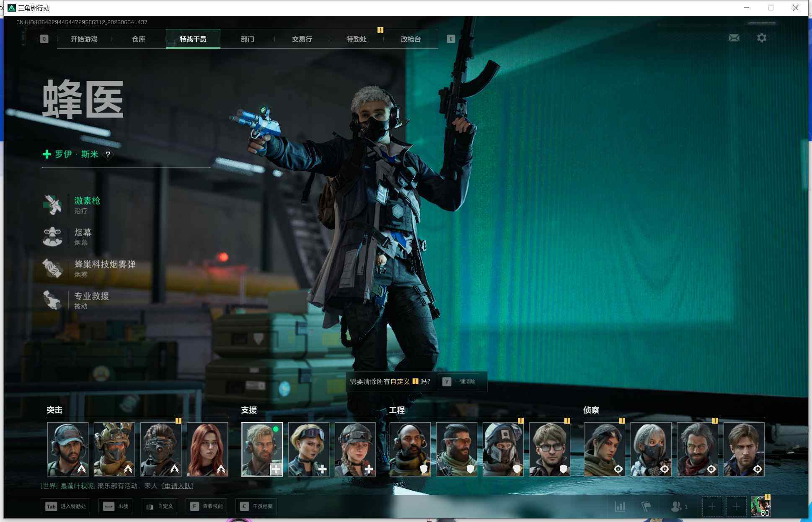Select the 突击 operator with night-vision monocular

tap(161, 449)
